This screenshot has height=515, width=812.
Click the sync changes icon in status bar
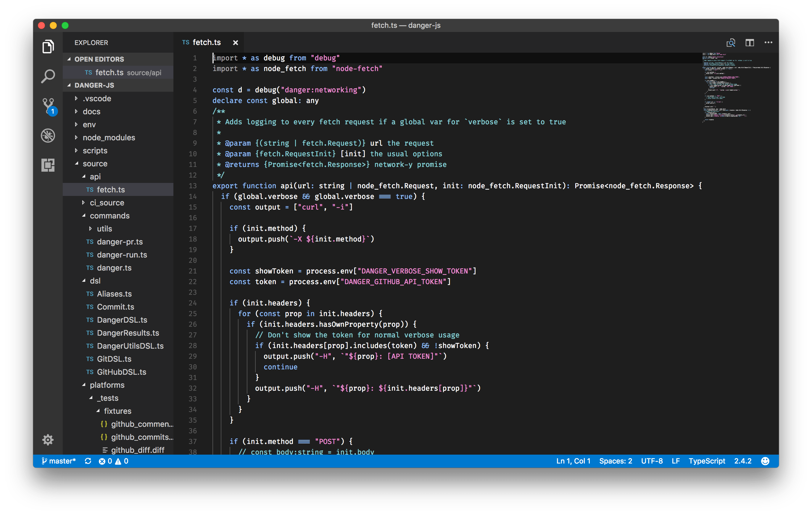coord(88,461)
